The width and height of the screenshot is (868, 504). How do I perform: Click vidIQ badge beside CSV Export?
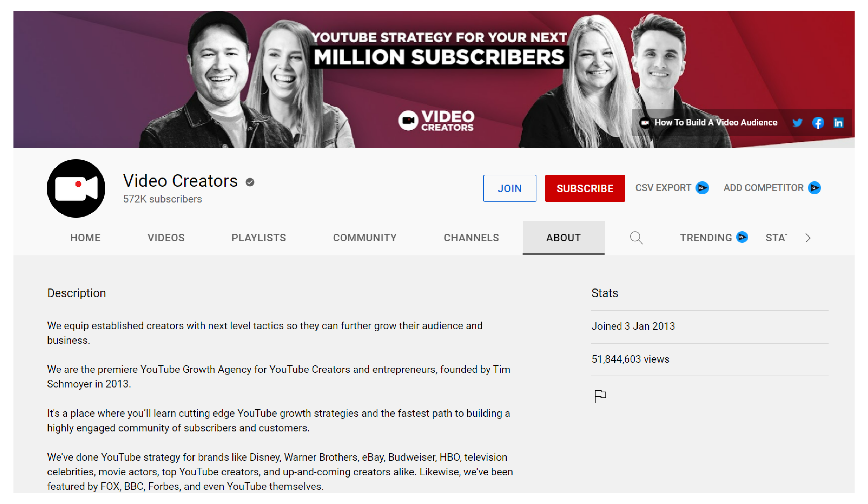coord(702,188)
